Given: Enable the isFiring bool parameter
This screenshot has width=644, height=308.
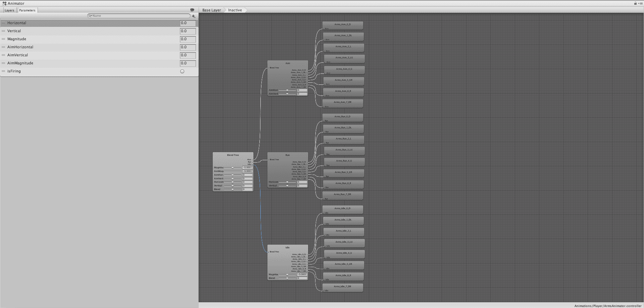Looking at the screenshot, I should 182,71.
